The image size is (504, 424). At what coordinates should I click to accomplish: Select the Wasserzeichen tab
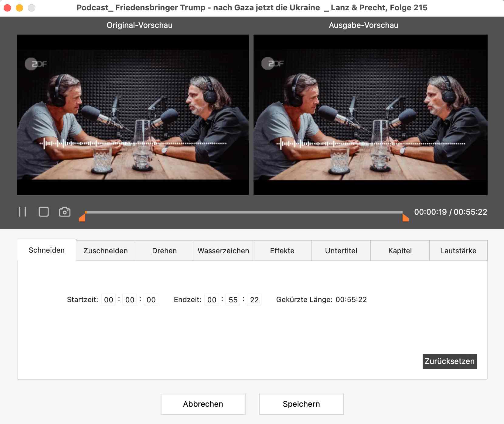click(x=223, y=251)
